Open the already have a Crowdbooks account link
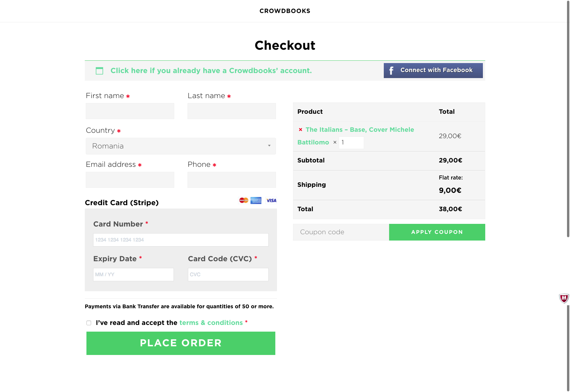570x392 pixels. 211,71
